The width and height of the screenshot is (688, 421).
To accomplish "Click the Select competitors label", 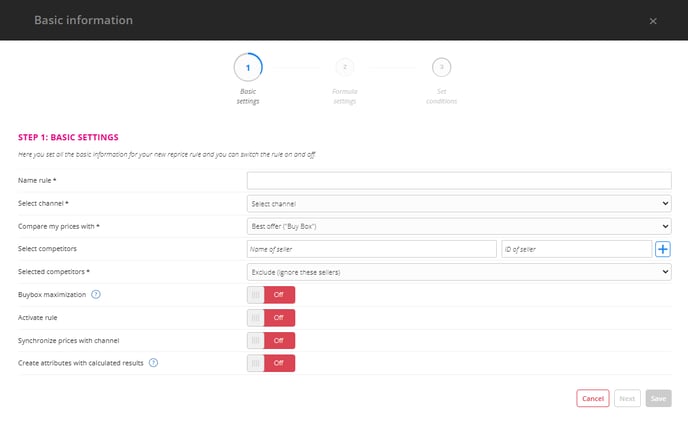I will [x=47, y=248].
